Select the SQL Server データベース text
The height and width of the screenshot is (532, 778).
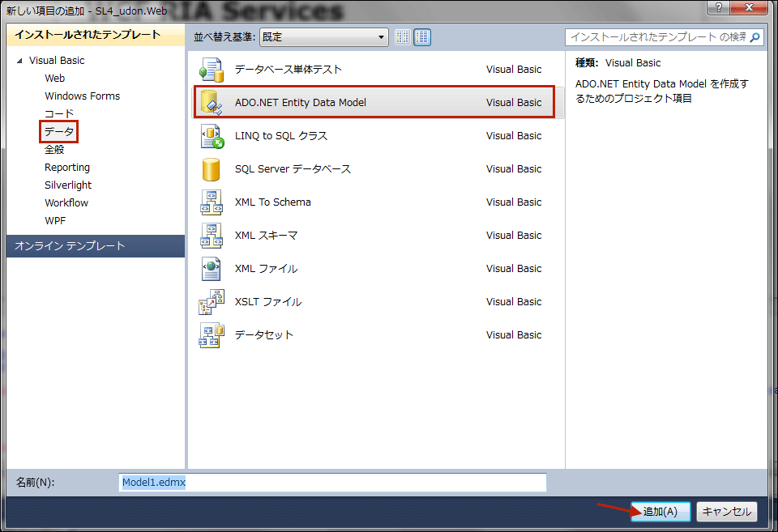pyautogui.click(x=293, y=169)
